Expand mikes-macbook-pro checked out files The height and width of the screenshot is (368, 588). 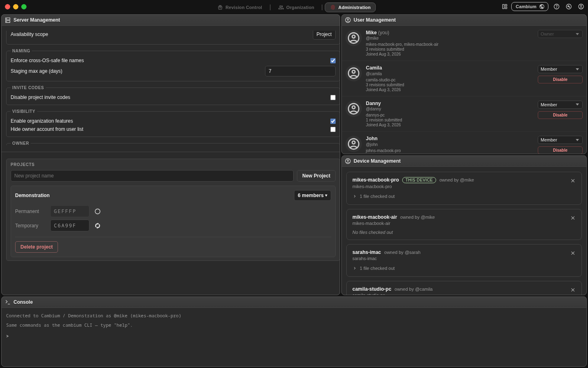(354, 196)
